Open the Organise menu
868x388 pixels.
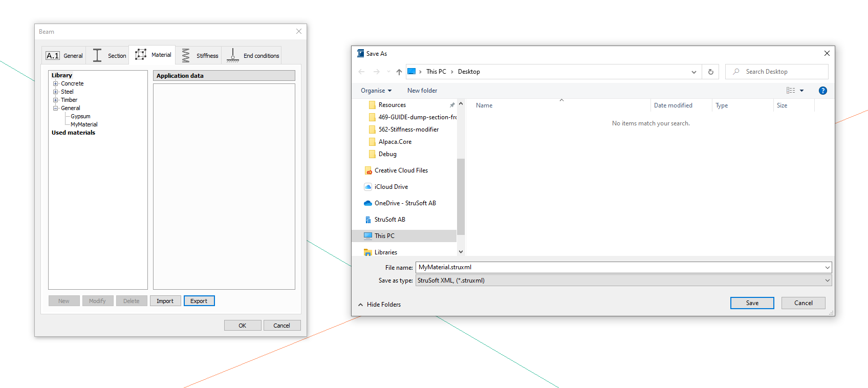[376, 91]
